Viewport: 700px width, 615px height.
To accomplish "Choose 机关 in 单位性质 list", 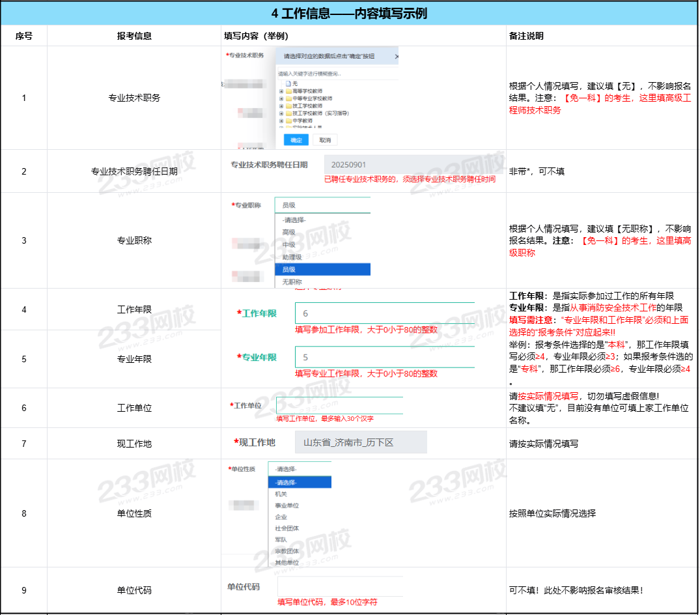I will (300, 494).
